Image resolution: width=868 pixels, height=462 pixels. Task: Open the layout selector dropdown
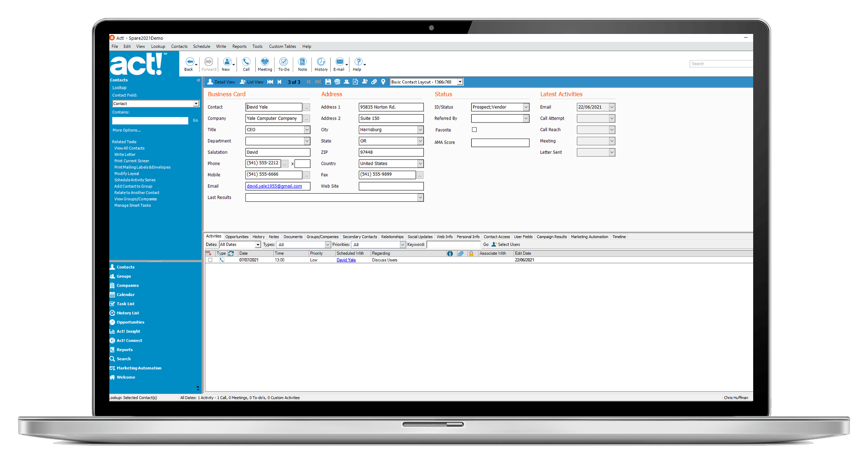coord(460,82)
